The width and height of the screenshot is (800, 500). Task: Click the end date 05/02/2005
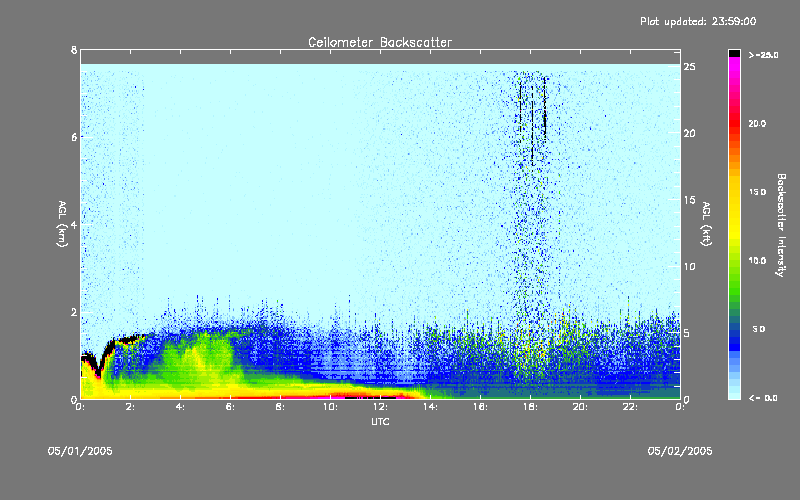coord(680,451)
